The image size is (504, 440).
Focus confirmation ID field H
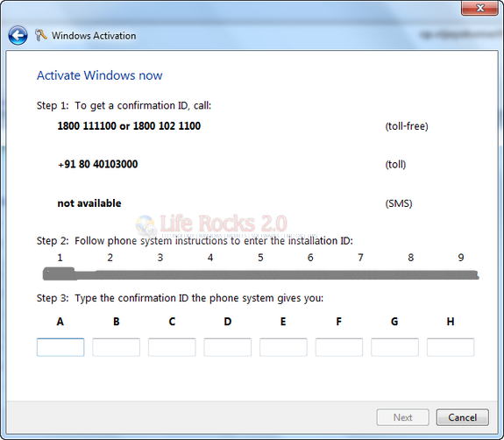(451, 347)
